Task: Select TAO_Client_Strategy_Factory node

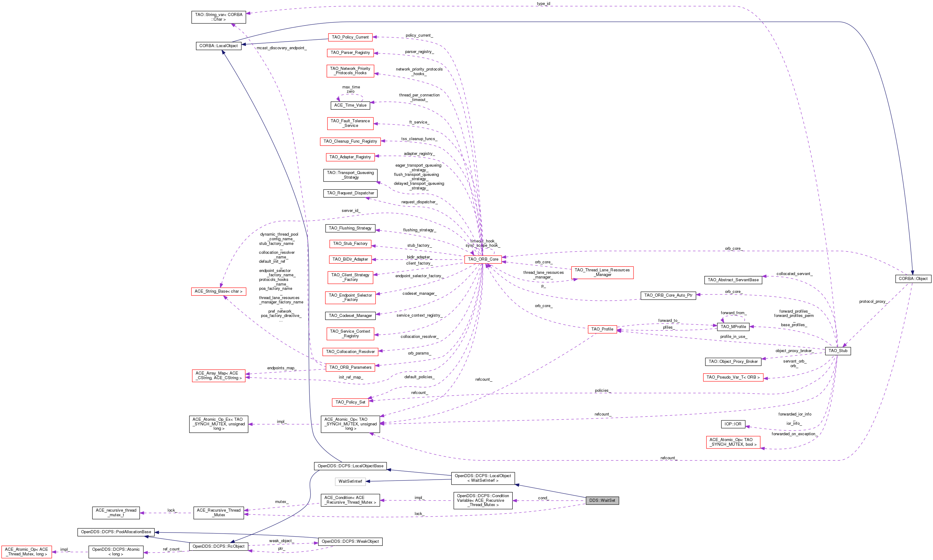Action: (350, 277)
